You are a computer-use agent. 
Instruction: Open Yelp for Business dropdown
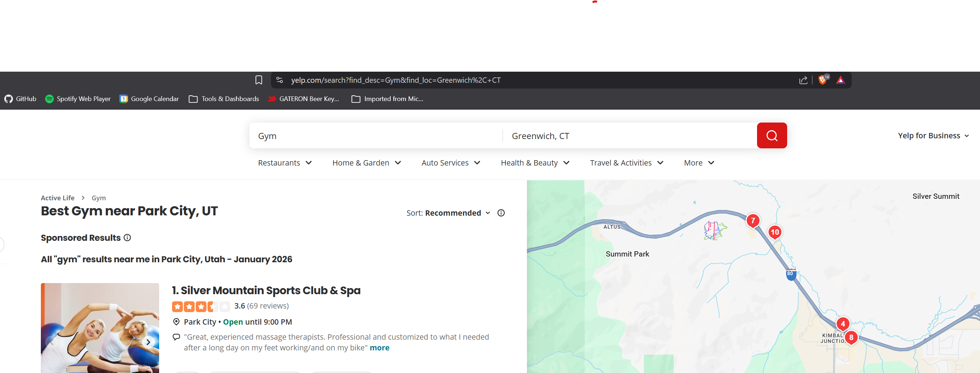(933, 136)
